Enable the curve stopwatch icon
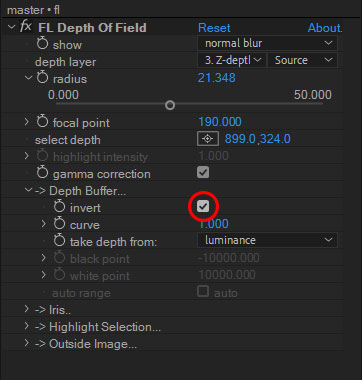The width and height of the screenshot is (362, 380). point(59,224)
